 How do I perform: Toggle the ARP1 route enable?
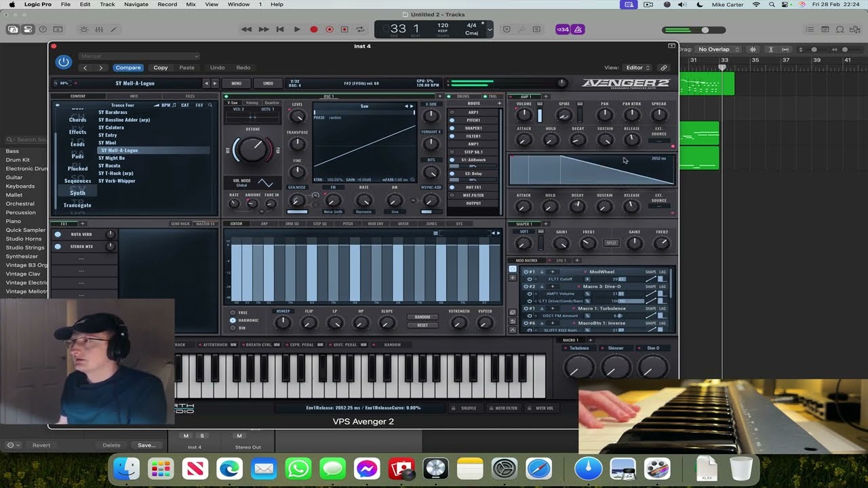[x=452, y=112]
